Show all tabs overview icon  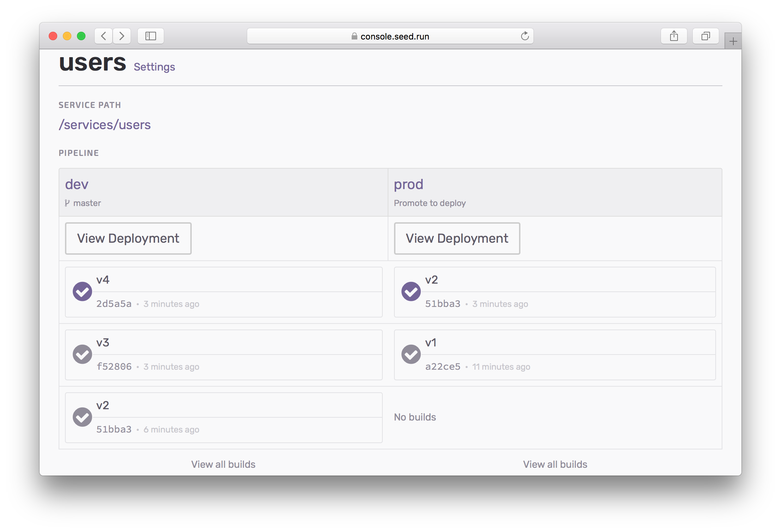pos(705,36)
